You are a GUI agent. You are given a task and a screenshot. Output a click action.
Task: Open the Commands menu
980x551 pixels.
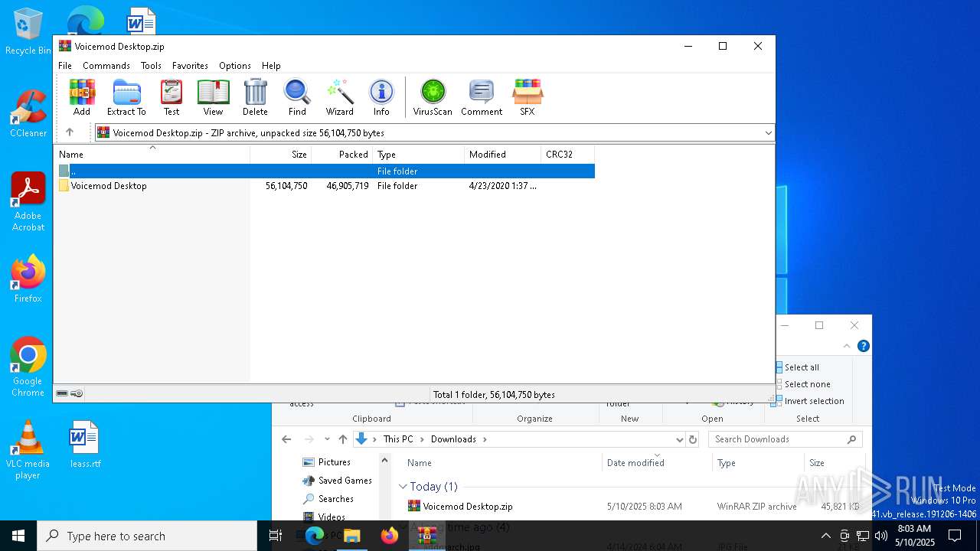pos(106,66)
